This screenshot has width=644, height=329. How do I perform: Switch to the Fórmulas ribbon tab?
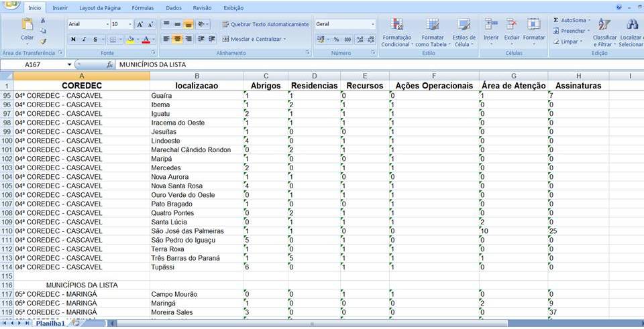point(142,8)
